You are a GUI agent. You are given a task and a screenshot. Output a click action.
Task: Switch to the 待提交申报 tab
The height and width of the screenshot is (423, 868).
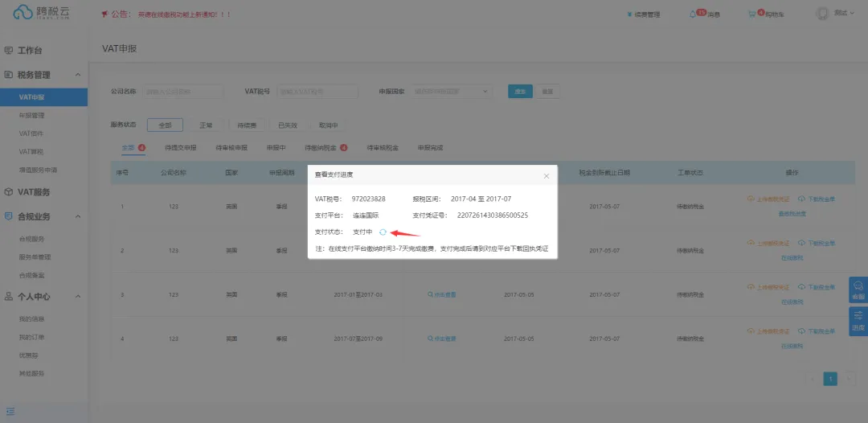point(181,148)
